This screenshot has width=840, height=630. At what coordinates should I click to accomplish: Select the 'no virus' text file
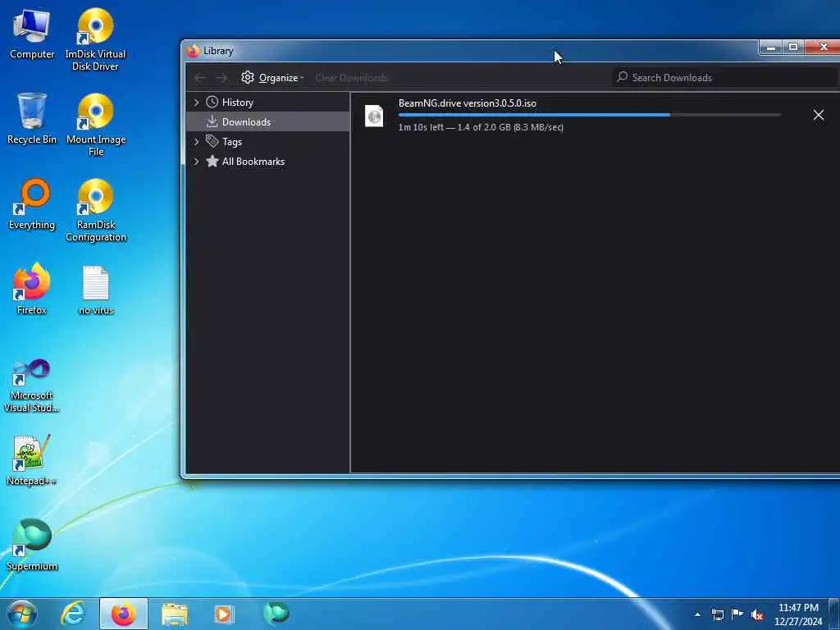pyautogui.click(x=96, y=290)
